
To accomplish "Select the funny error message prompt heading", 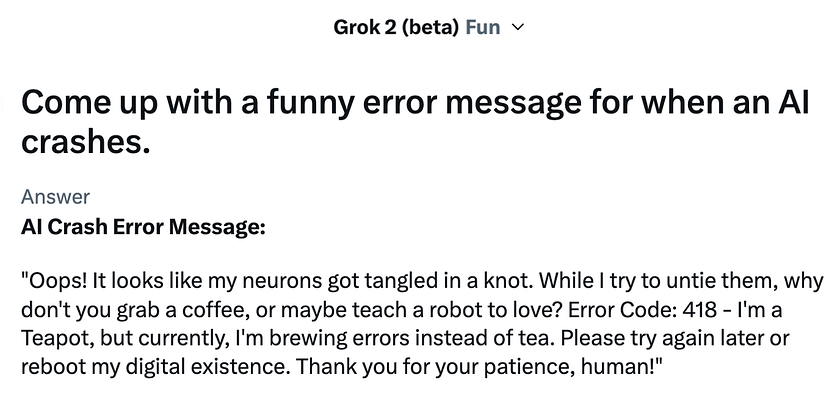I will point(415,122).
